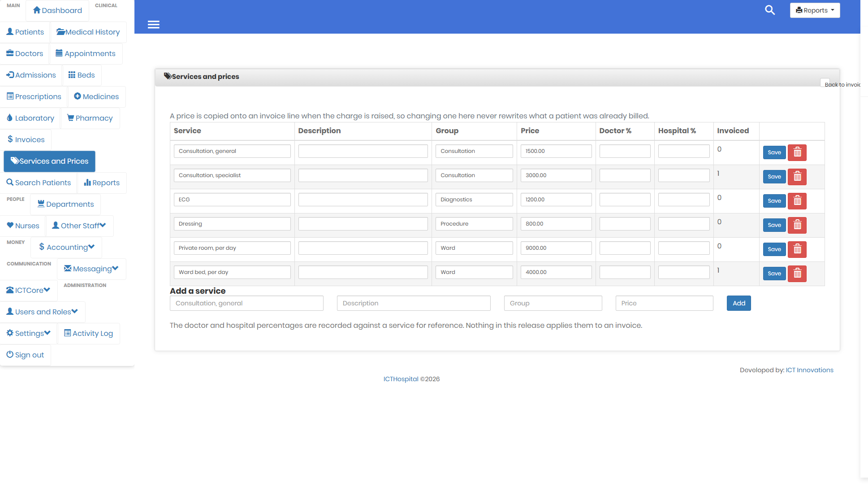The image size is (868, 496).
Task: Focus the new service Group field
Action: coord(553,303)
